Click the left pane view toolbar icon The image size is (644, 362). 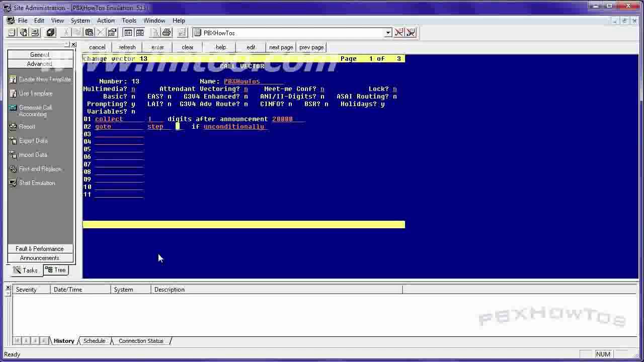coord(128,33)
